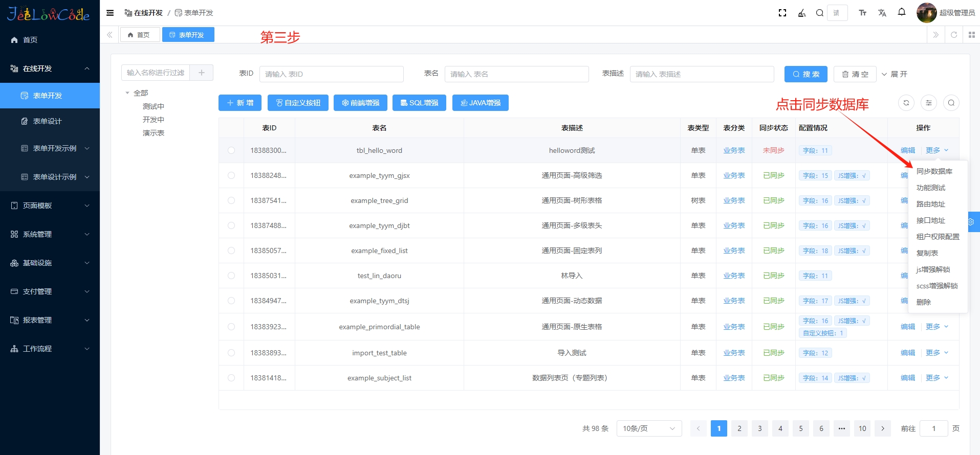This screenshot has height=455, width=980.
Task: Select radio button for example_tree_grid row
Action: tap(231, 200)
